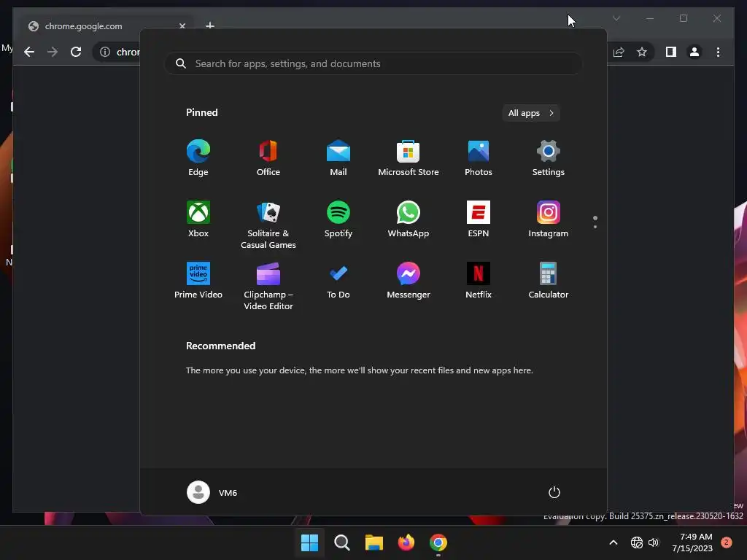
Task: Show All apps list
Action: (x=531, y=113)
